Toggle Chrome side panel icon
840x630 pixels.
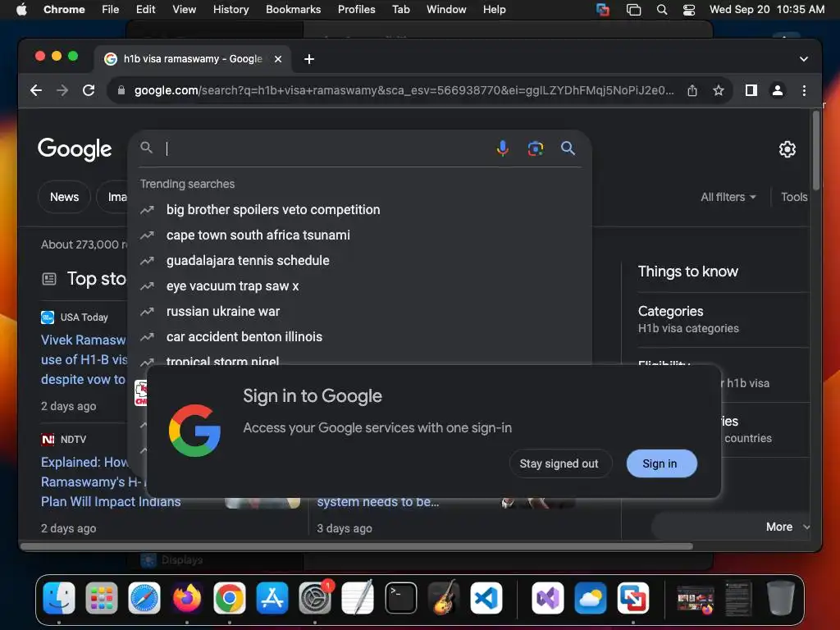[751, 90]
